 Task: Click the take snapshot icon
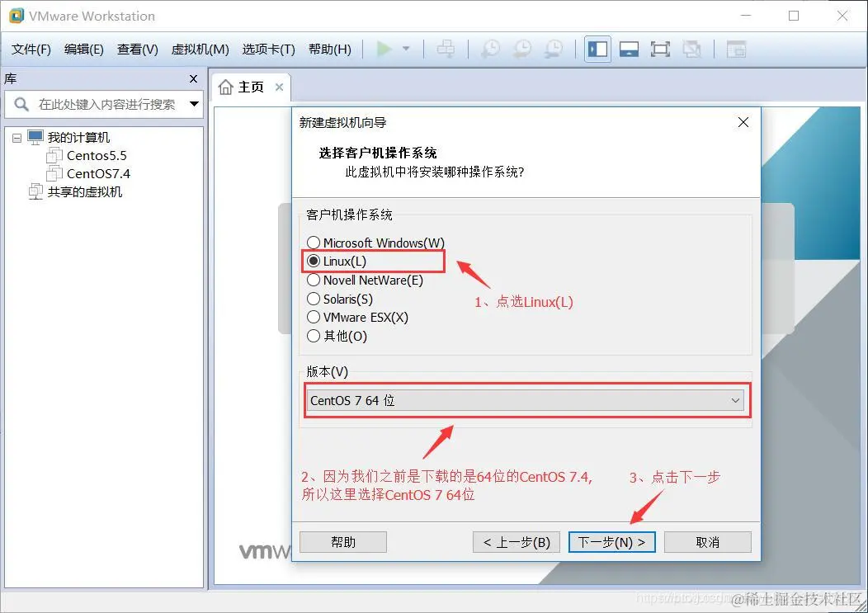click(x=490, y=49)
